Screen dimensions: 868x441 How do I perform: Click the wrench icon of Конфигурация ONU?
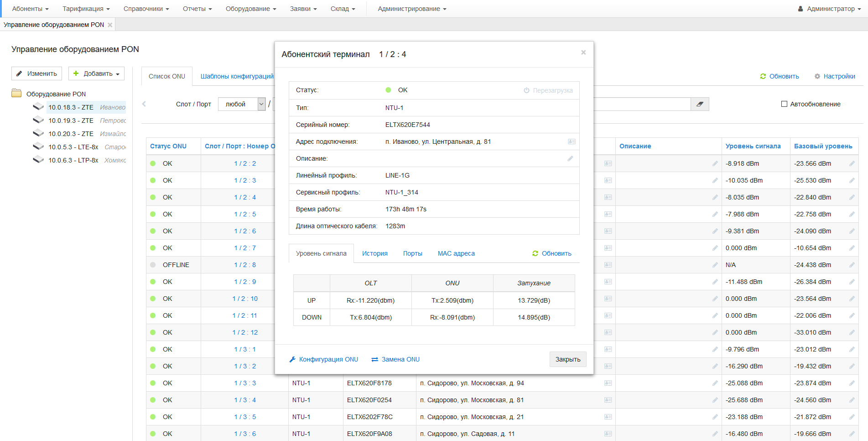pos(292,359)
